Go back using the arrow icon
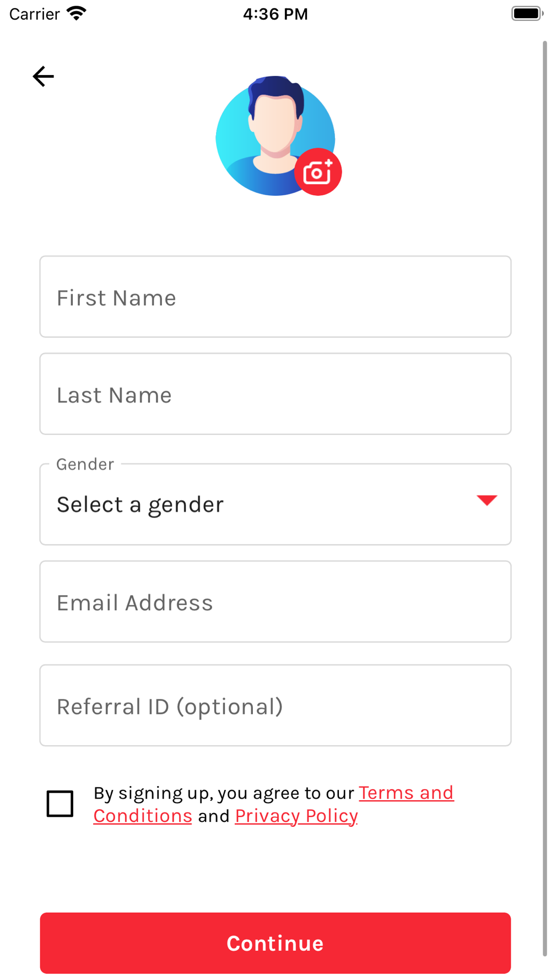The height and width of the screenshot is (980, 551). [x=43, y=77]
